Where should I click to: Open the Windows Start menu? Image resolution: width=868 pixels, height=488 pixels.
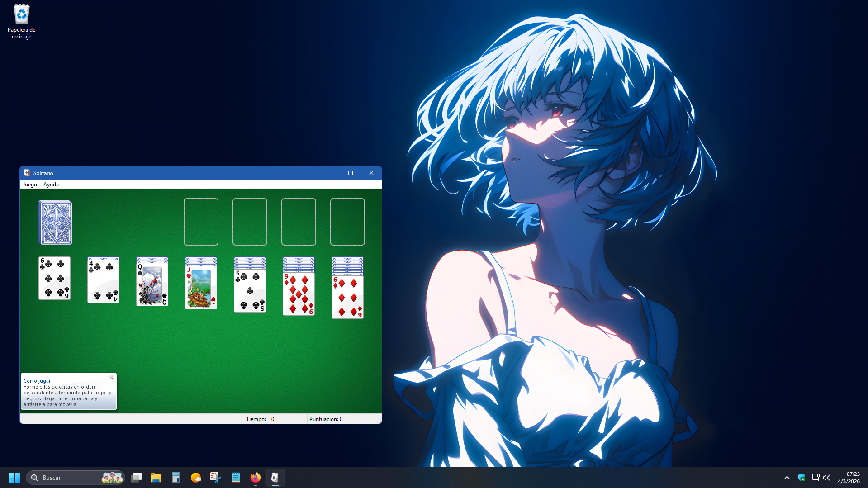(14, 478)
